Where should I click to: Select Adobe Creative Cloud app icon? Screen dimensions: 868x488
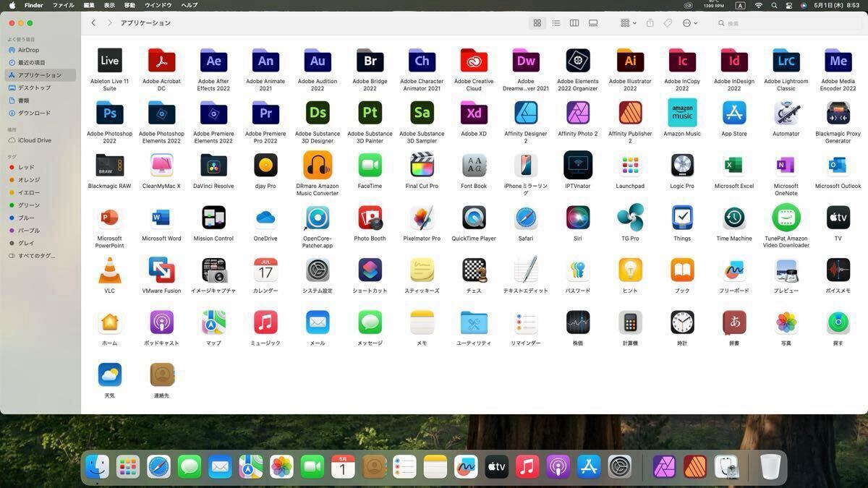click(474, 61)
